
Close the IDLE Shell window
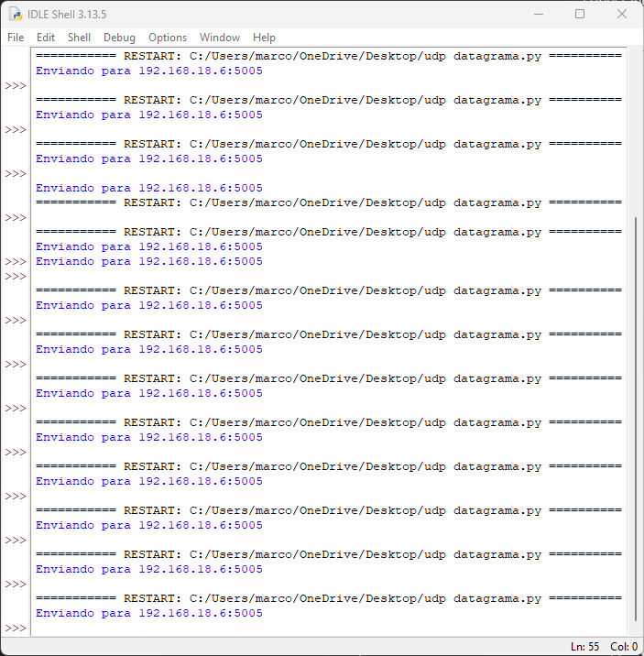tap(622, 15)
